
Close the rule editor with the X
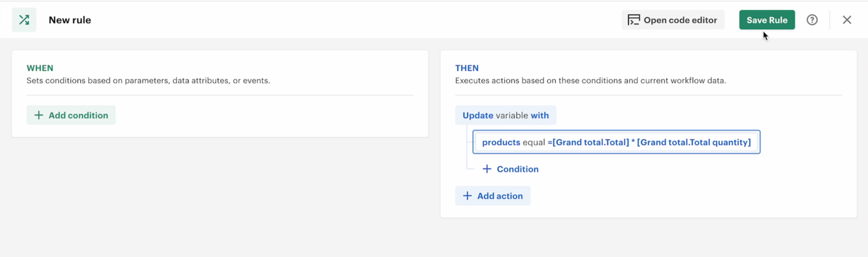tap(847, 20)
